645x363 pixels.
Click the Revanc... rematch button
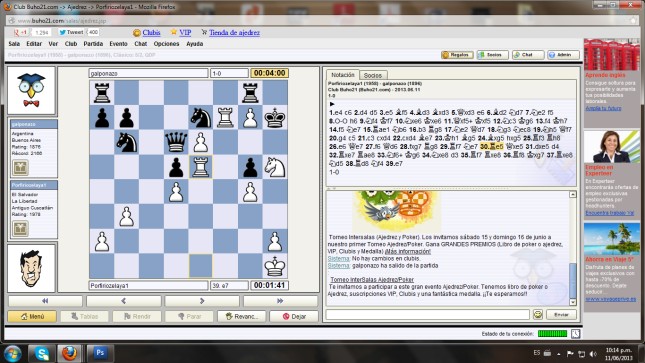click(x=241, y=316)
